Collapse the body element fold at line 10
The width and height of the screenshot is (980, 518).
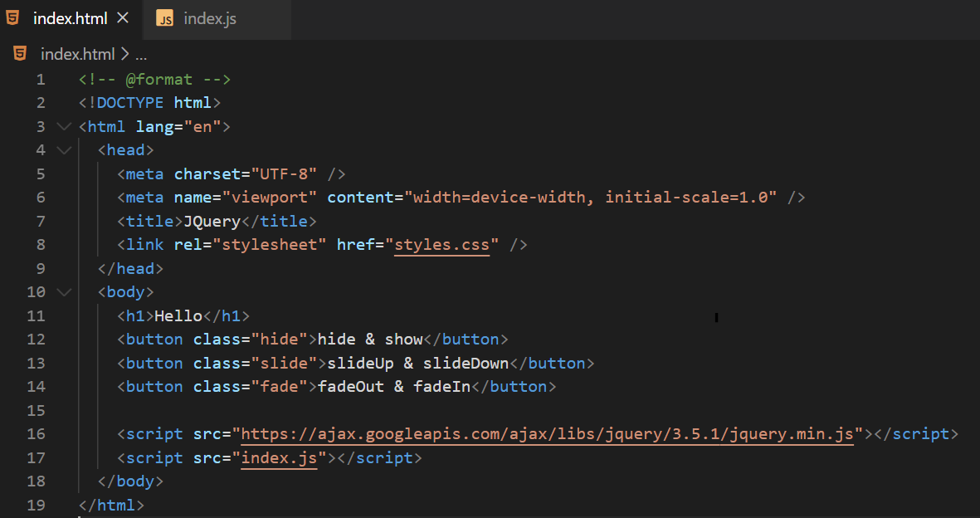[x=64, y=292]
